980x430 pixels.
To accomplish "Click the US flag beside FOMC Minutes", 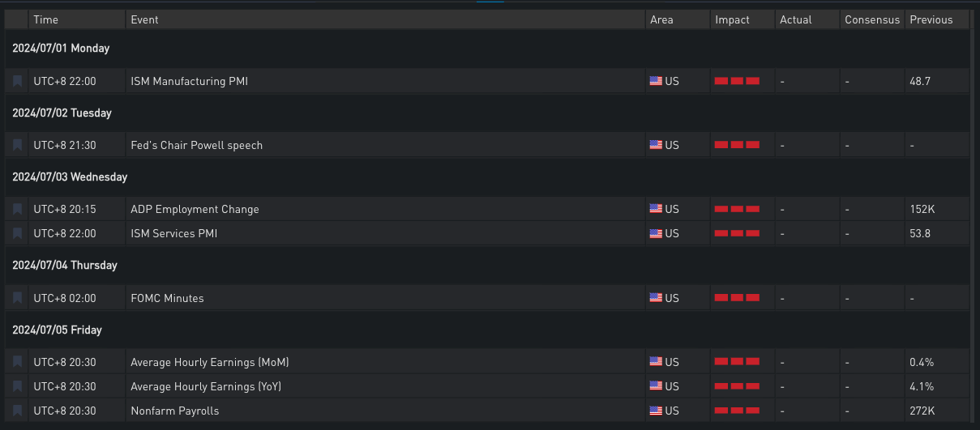I will coord(656,298).
